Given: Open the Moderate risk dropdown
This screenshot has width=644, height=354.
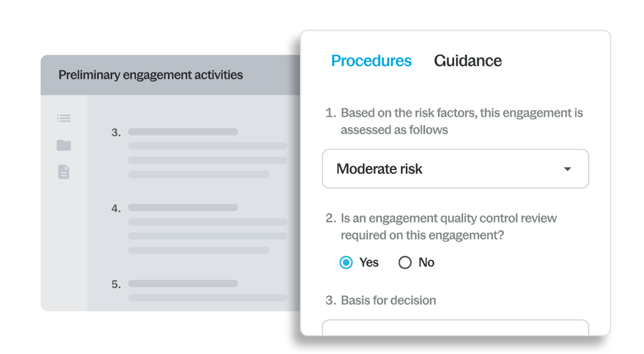Looking at the screenshot, I should [455, 169].
